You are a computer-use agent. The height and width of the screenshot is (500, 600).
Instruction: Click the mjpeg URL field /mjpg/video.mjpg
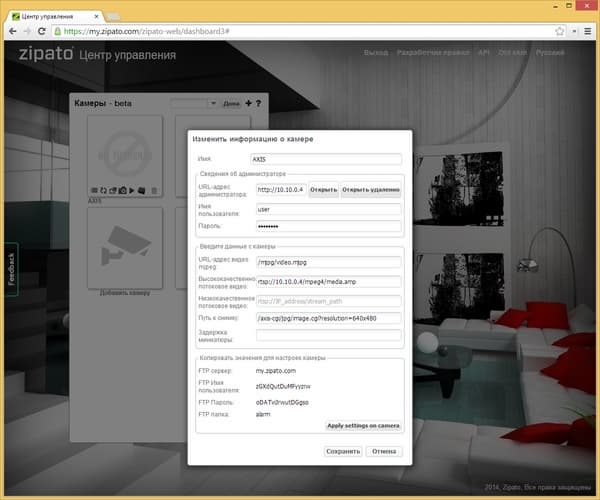tap(329, 262)
